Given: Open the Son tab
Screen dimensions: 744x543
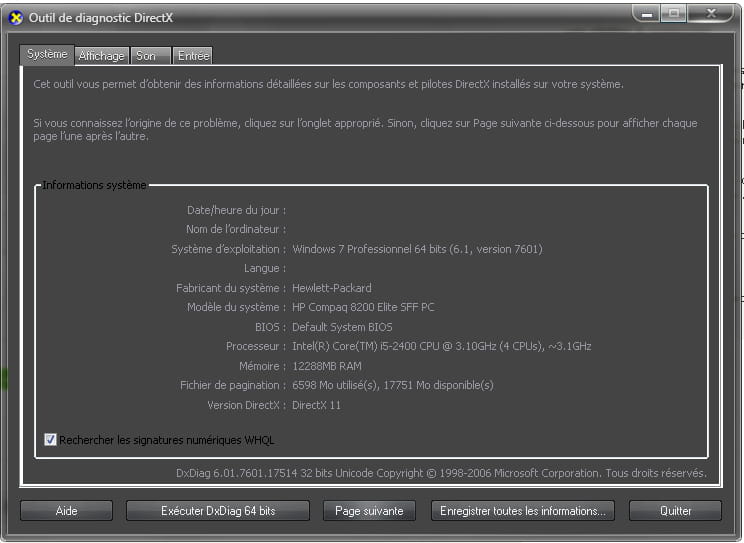Looking at the screenshot, I should pos(150,56).
